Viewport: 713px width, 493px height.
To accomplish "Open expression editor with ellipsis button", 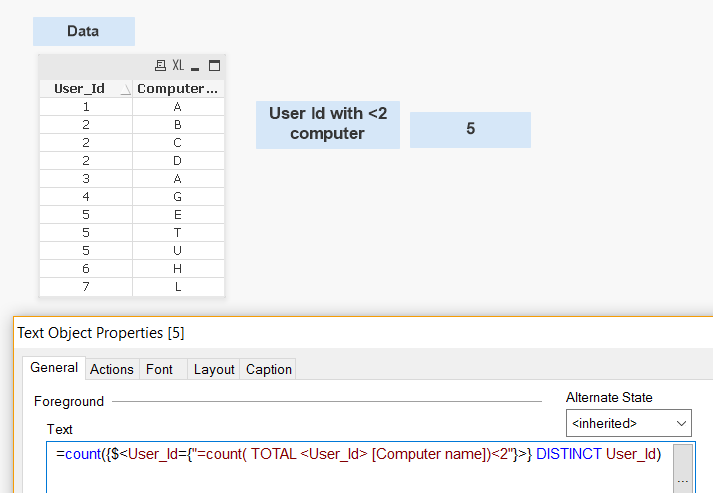I will click(683, 479).
